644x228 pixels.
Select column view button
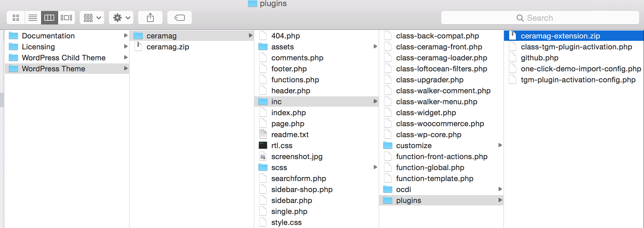click(49, 18)
